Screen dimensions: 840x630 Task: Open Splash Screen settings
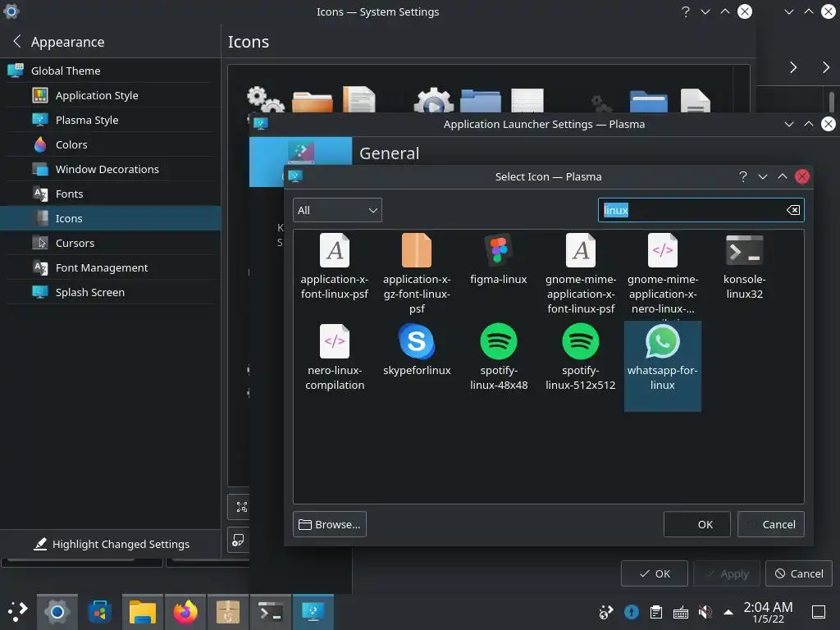pyautogui.click(x=111, y=293)
